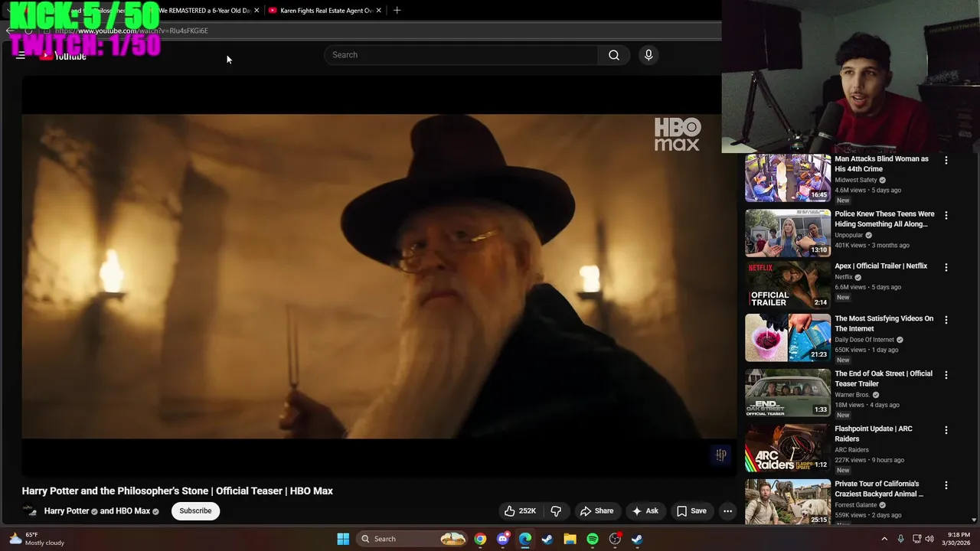This screenshot has height=551, width=980.
Task: Open Man Attacks Blind Woman video thumbnail
Action: 788,178
